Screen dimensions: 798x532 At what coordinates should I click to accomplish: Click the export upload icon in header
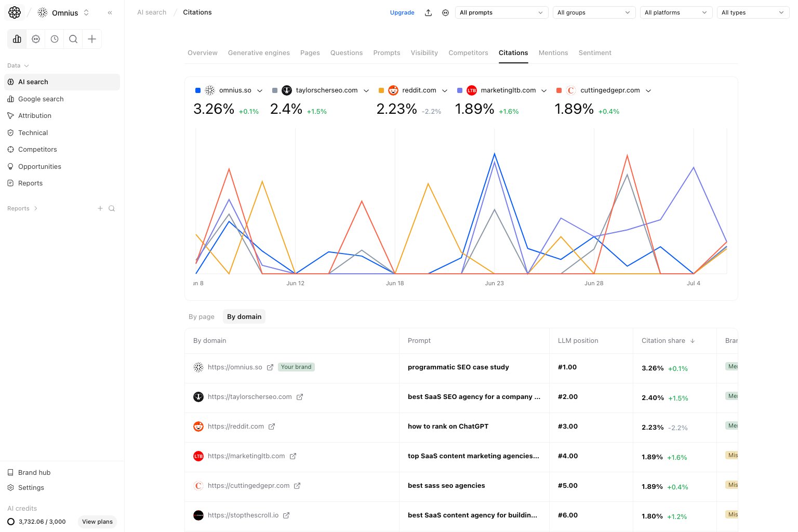click(x=428, y=12)
